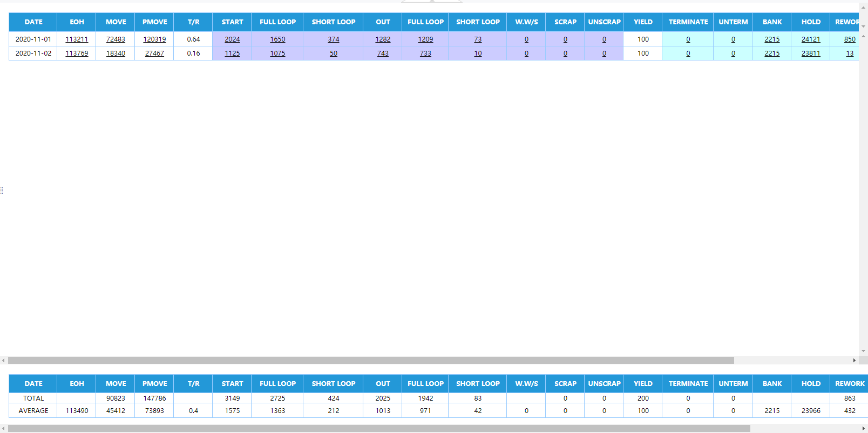868x433 pixels.
Task: Select the 733 full loop link
Action: 425,53
